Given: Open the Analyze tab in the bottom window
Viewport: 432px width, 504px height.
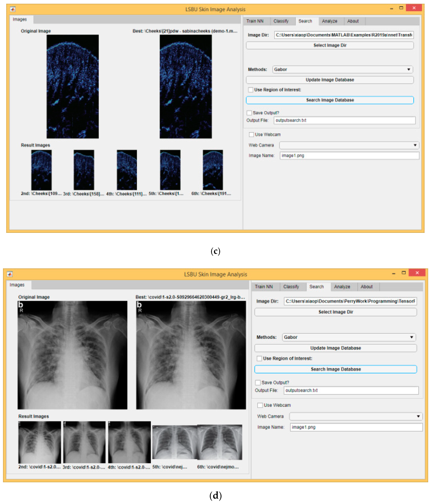Looking at the screenshot, I should pyautogui.click(x=342, y=287).
